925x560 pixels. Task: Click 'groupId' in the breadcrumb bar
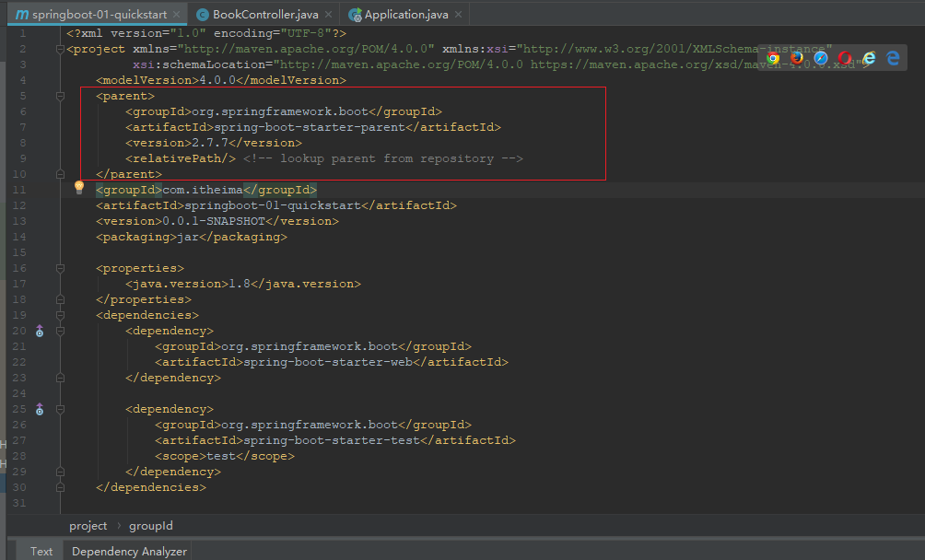pos(150,525)
